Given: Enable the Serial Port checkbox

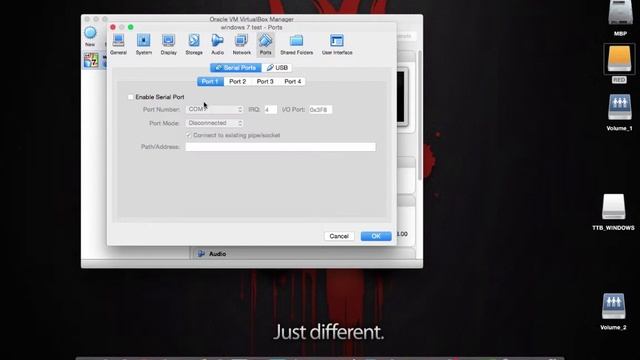Looking at the screenshot, I should [x=131, y=97].
